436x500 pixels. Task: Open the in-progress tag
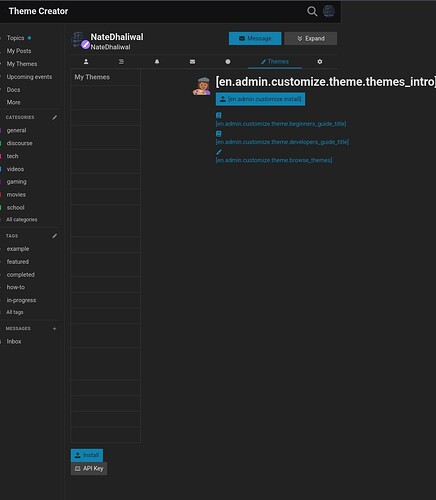point(21,300)
